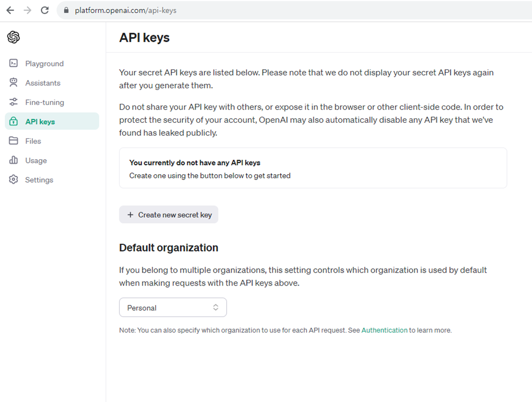
Task: Open the Authentication documentation link
Action: click(x=385, y=330)
